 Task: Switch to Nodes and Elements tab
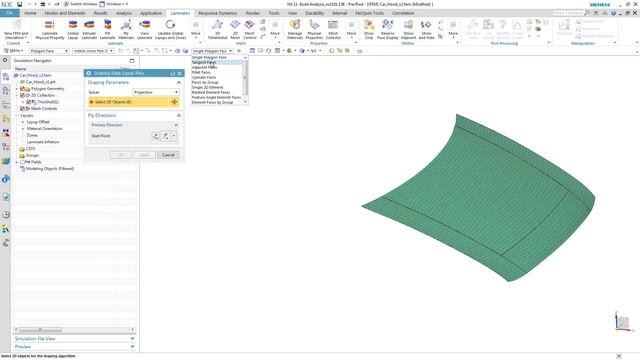point(65,13)
